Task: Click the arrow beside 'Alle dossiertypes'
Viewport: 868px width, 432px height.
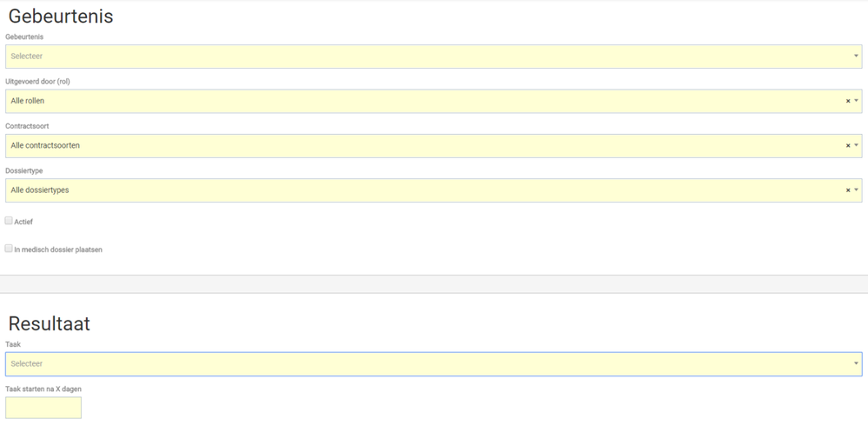Action: tap(857, 190)
